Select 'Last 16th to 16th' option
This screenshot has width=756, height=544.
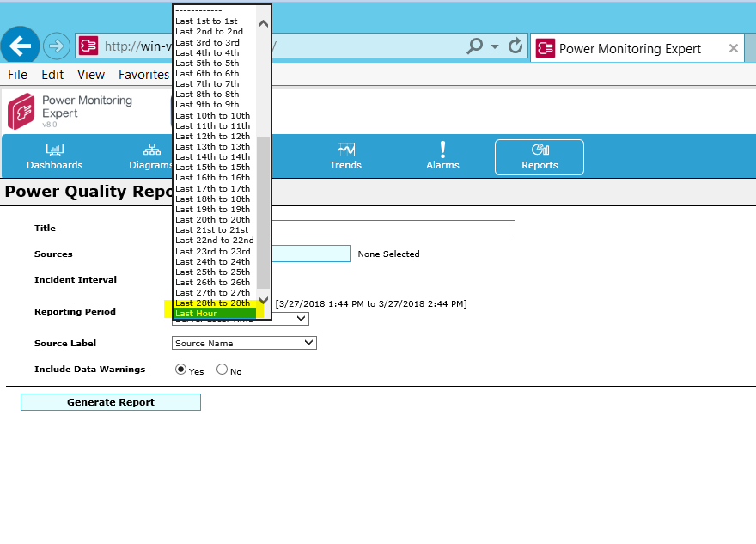[215, 178]
